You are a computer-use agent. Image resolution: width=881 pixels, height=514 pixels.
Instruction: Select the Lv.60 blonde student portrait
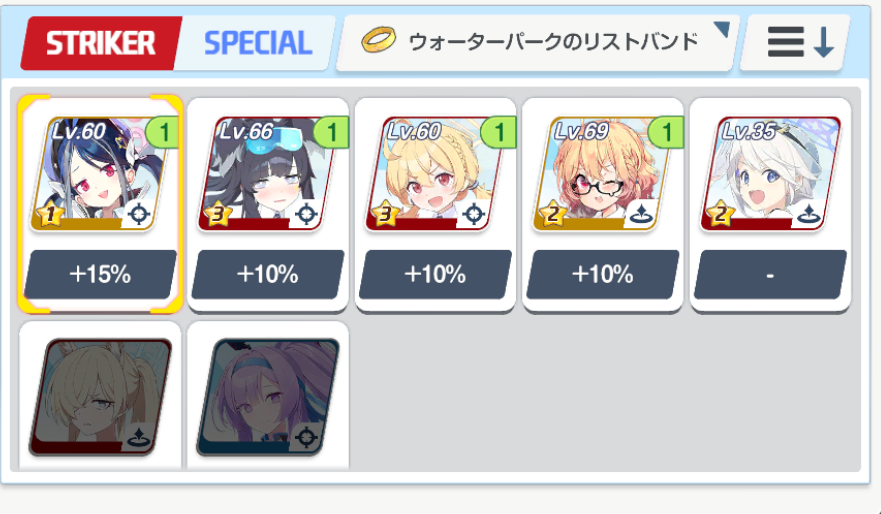coord(436,174)
